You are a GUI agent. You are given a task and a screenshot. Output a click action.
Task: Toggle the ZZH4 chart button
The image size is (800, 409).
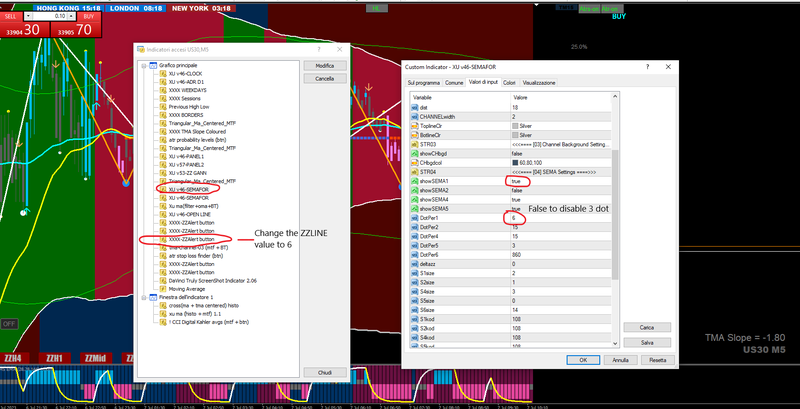(x=14, y=357)
